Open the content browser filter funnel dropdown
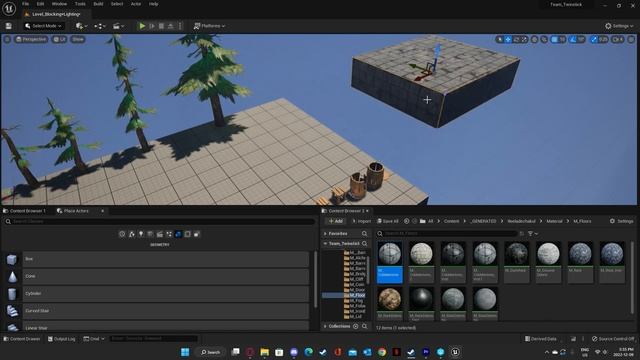 [533, 233]
